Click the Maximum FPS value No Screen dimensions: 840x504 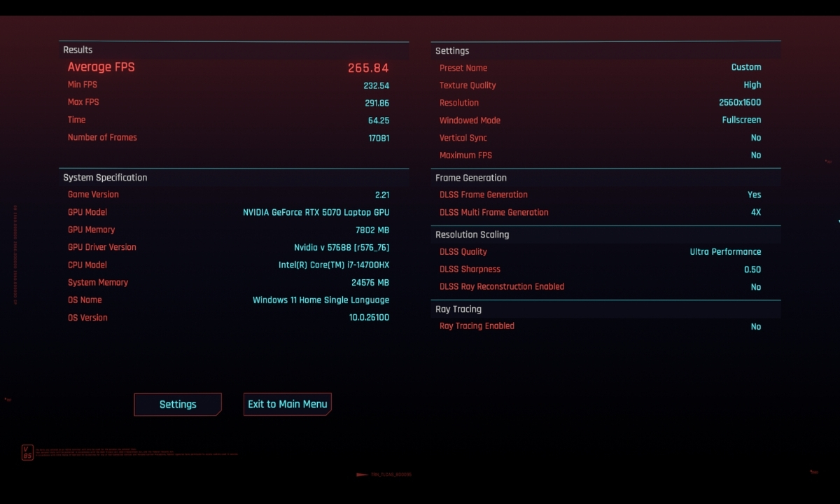pyautogui.click(x=756, y=155)
